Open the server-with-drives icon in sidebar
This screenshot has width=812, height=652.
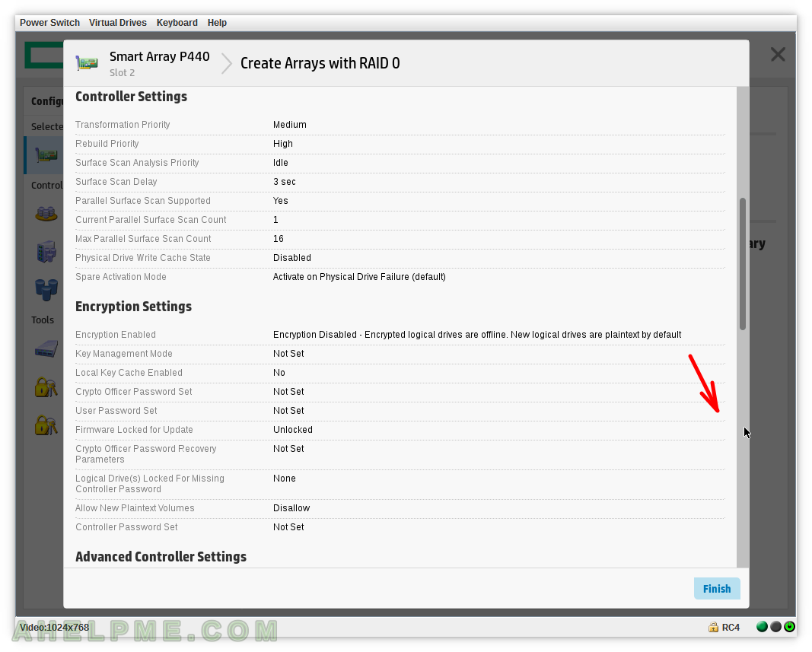coord(46,252)
